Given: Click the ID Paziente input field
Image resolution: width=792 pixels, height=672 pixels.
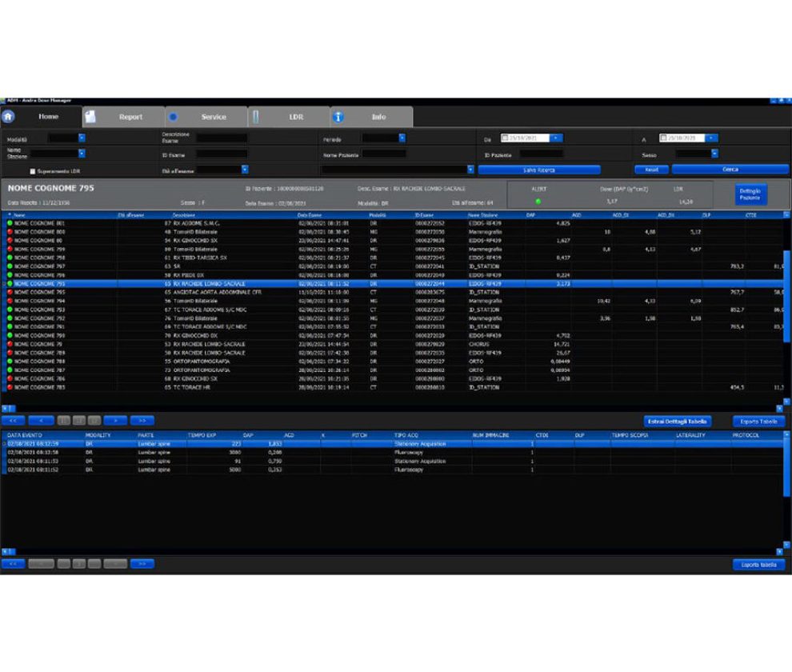Looking at the screenshot, I should 541,154.
